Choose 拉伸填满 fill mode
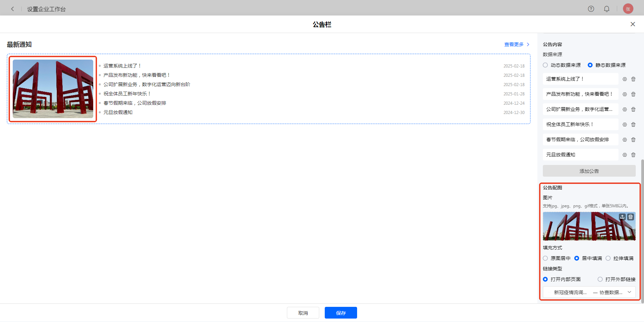The image size is (644, 322). [x=608, y=258]
